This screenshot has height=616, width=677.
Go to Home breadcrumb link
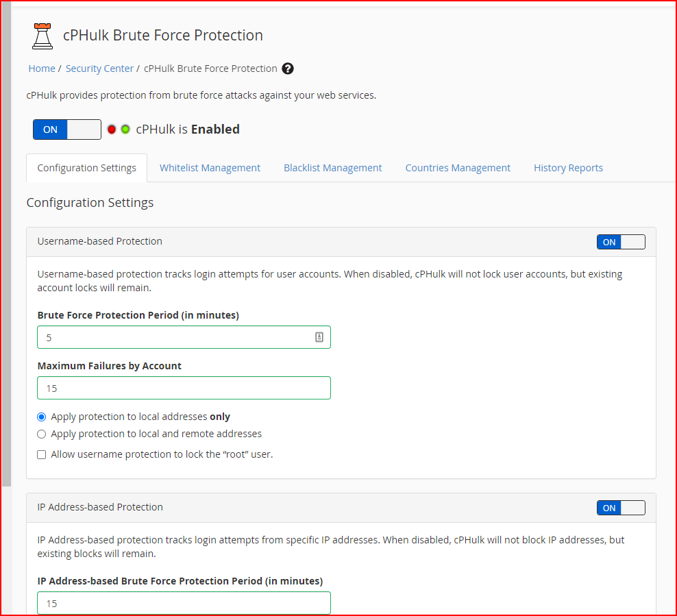pyautogui.click(x=42, y=69)
